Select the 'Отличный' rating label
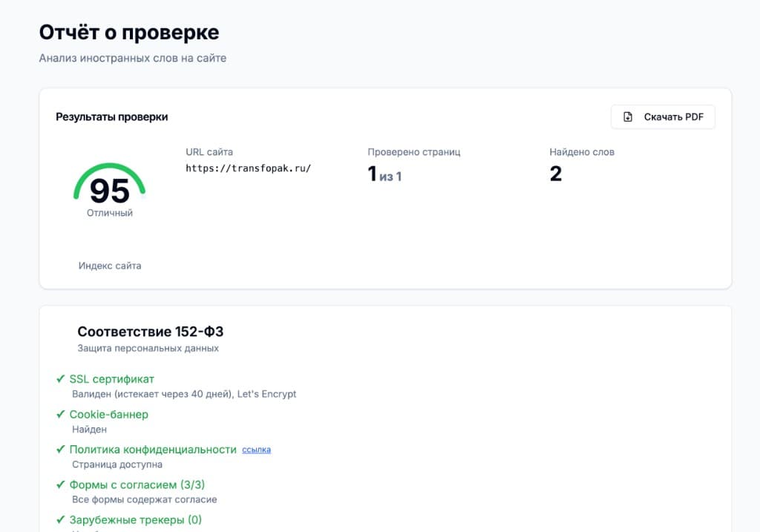 coord(110,212)
